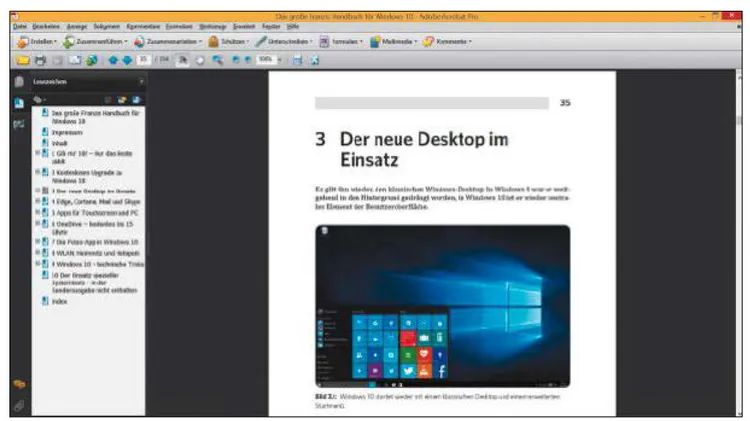The image size is (750, 421).
Task: Select 'Das große Franzis Handbuch' top bookmark
Action: (95, 117)
